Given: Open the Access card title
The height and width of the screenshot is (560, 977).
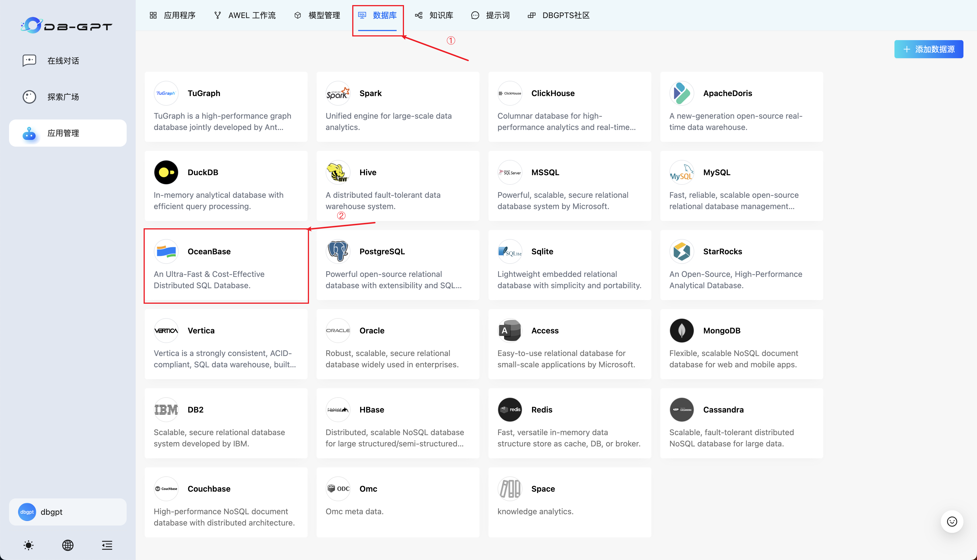Looking at the screenshot, I should click(x=545, y=330).
